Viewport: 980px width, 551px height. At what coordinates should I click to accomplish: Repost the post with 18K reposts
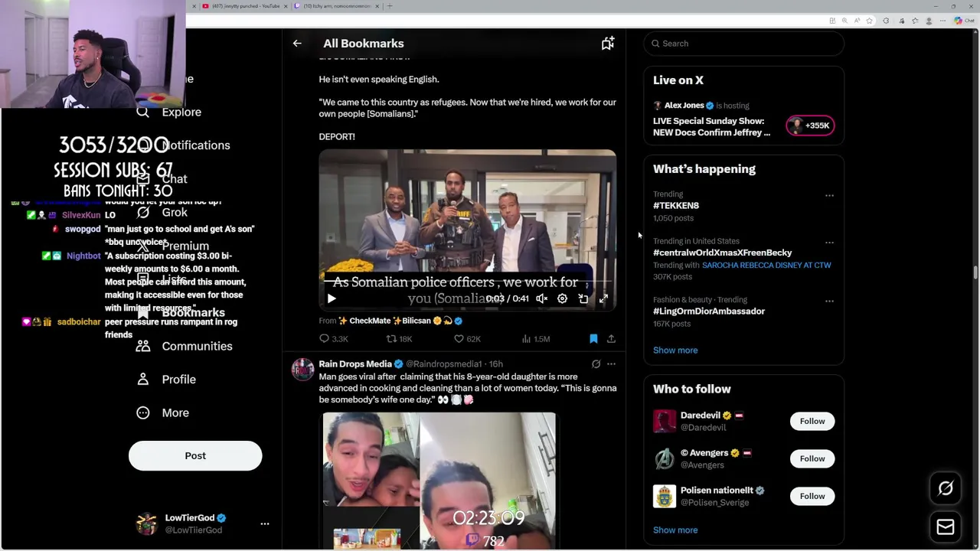coord(399,339)
